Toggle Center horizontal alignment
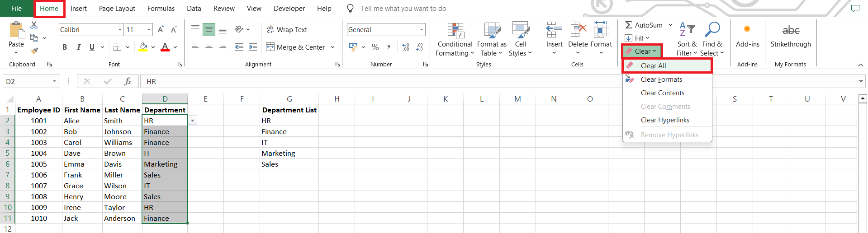 209,47
